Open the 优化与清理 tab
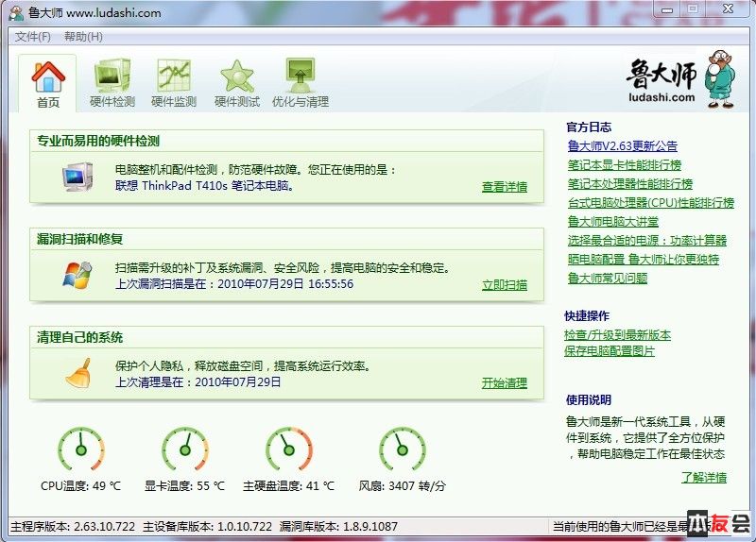This screenshot has height=542, width=756. [x=301, y=84]
